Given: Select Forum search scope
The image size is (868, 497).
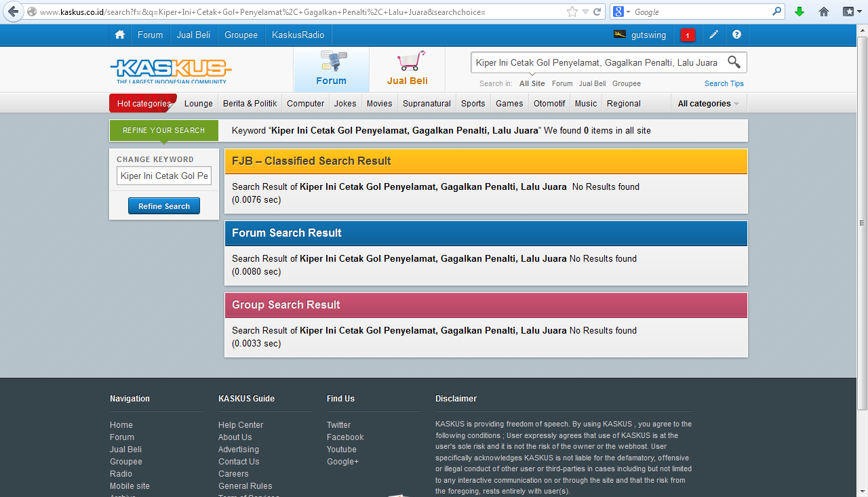Looking at the screenshot, I should (562, 83).
